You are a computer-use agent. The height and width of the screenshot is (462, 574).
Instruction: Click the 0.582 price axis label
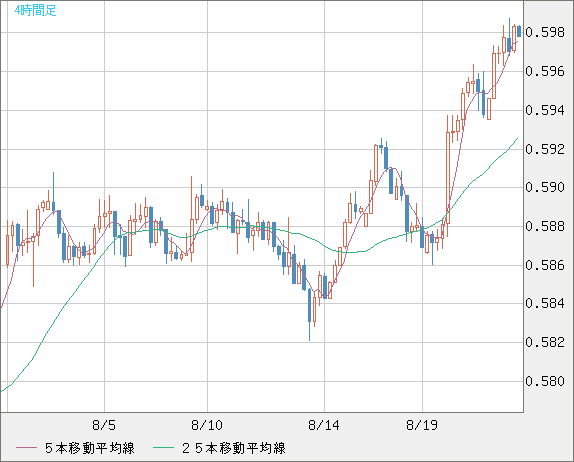(545, 342)
